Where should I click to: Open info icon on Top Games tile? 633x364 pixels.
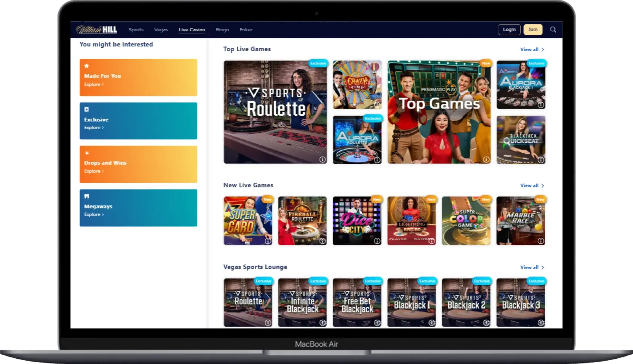coord(486,159)
